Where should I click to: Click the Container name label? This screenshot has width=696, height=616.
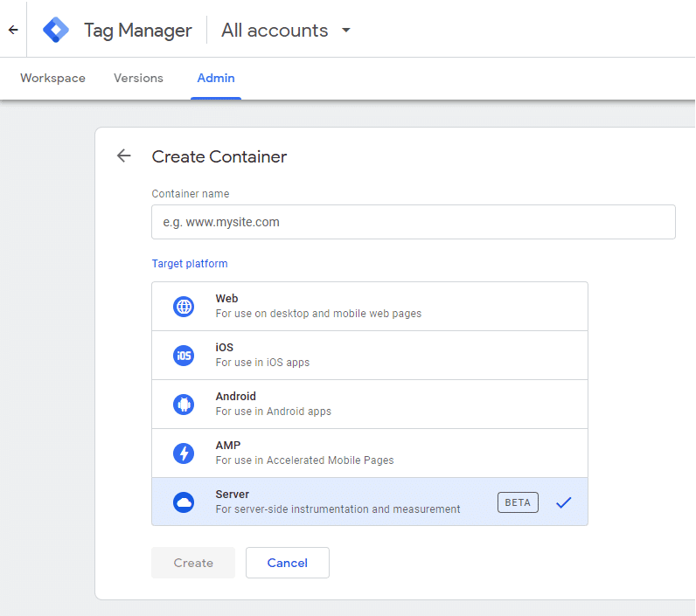(191, 194)
